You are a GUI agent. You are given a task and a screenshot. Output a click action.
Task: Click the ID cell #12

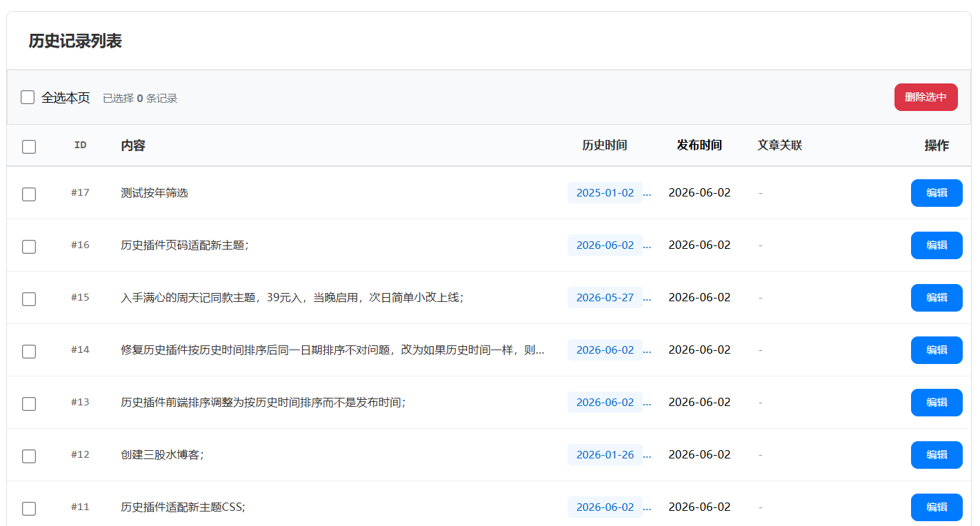81,454
